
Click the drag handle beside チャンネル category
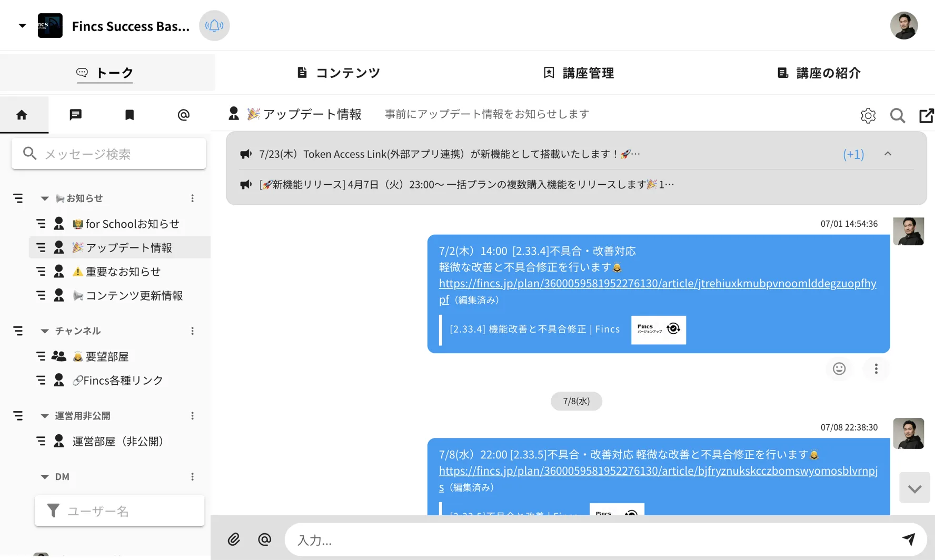[x=18, y=331]
